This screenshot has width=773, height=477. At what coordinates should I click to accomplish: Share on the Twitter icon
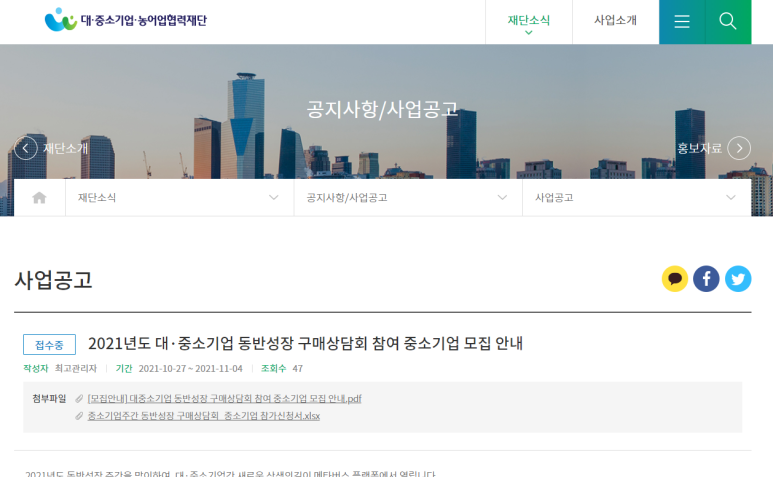click(738, 279)
